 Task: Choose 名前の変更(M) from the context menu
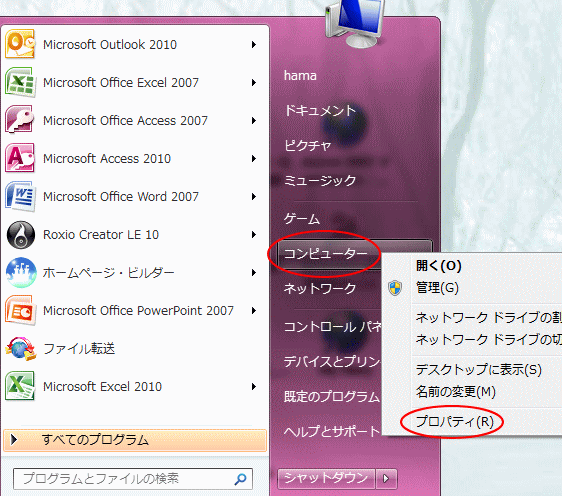click(456, 391)
